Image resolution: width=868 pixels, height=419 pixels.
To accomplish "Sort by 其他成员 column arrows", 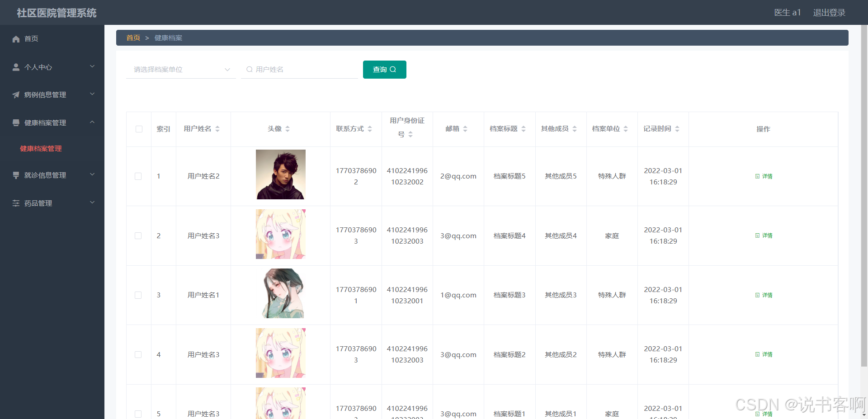I will [575, 129].
